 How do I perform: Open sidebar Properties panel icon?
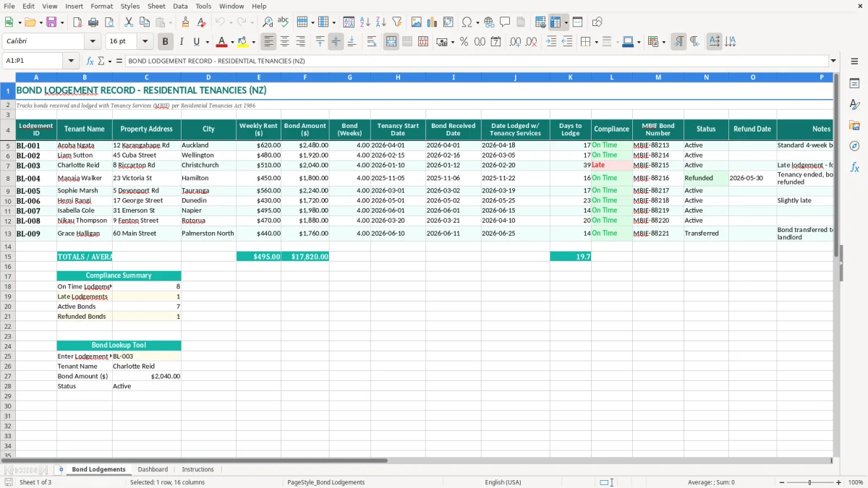click(854, 83)
